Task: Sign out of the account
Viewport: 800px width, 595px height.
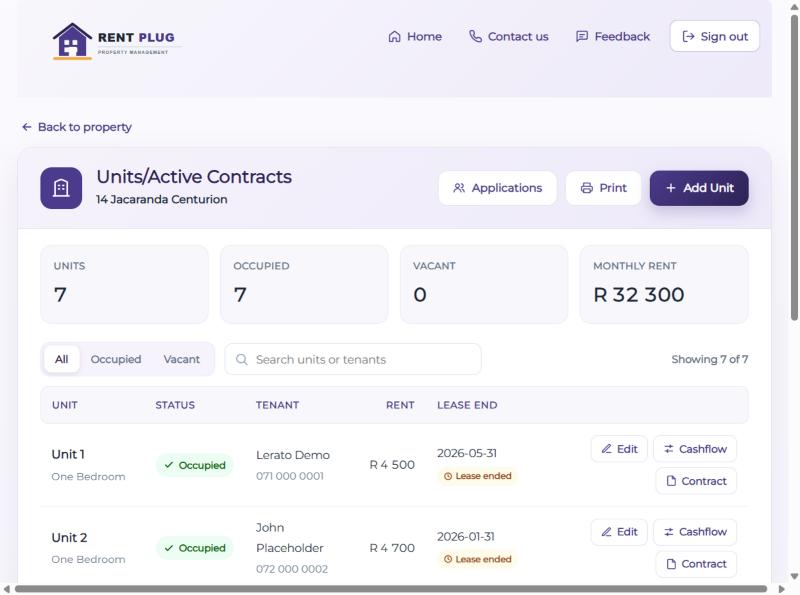Action: 714,36
